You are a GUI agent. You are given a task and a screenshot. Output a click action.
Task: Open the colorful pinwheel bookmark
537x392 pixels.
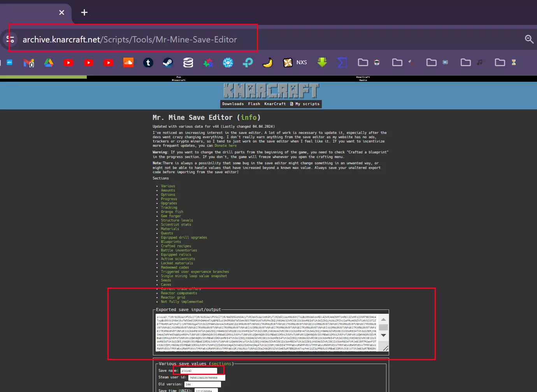tap(208, 63)
